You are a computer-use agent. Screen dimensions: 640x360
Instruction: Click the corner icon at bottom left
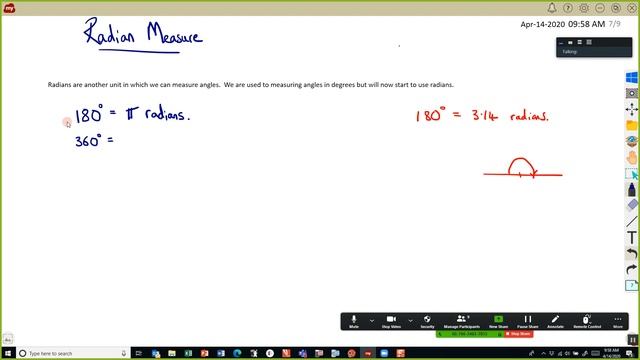(x=8, y=339)
